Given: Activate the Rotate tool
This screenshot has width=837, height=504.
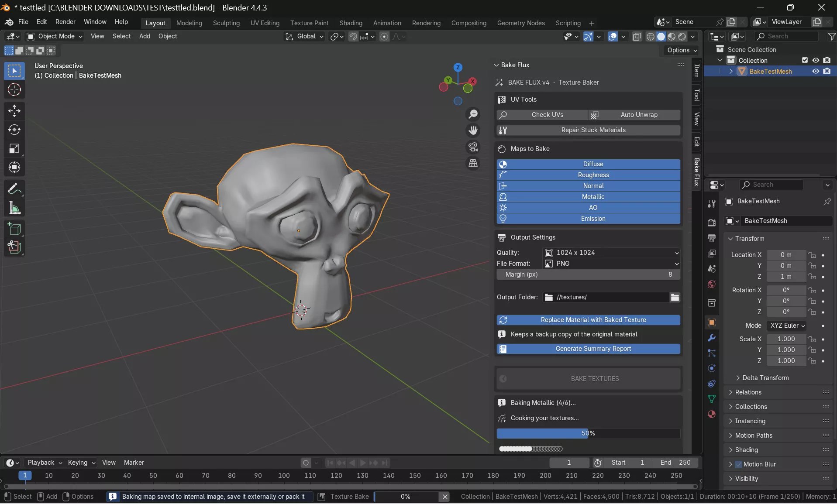Looking at the screenshot, I should coord(14,130).
